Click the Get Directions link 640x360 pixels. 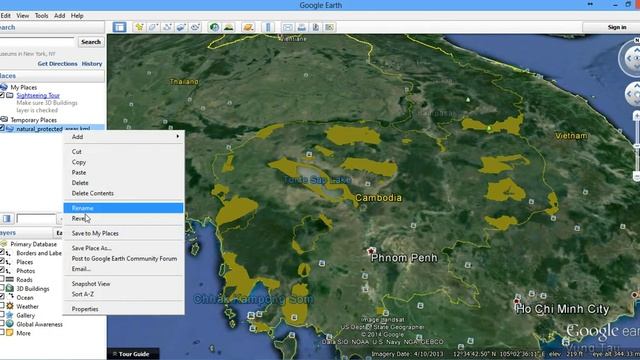[x=58, y=64]
